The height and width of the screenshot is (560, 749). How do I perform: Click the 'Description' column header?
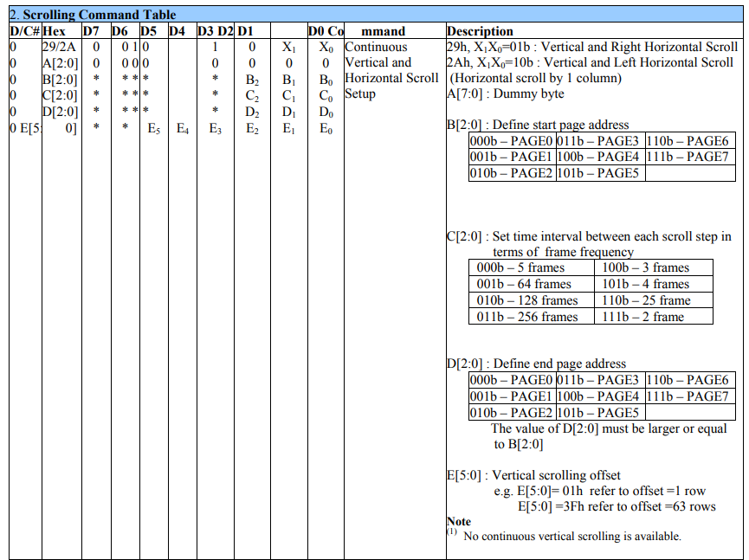[480, 31]
